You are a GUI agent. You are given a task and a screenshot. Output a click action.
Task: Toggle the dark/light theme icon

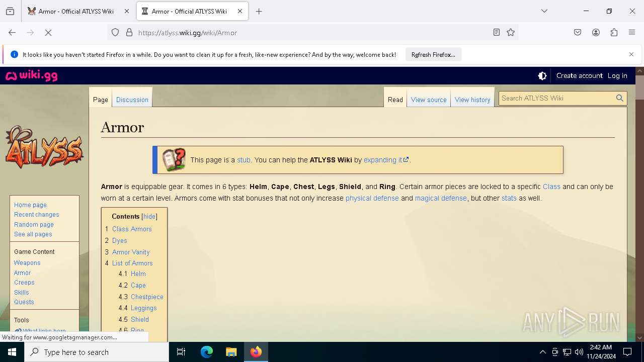tap(542, 75)
